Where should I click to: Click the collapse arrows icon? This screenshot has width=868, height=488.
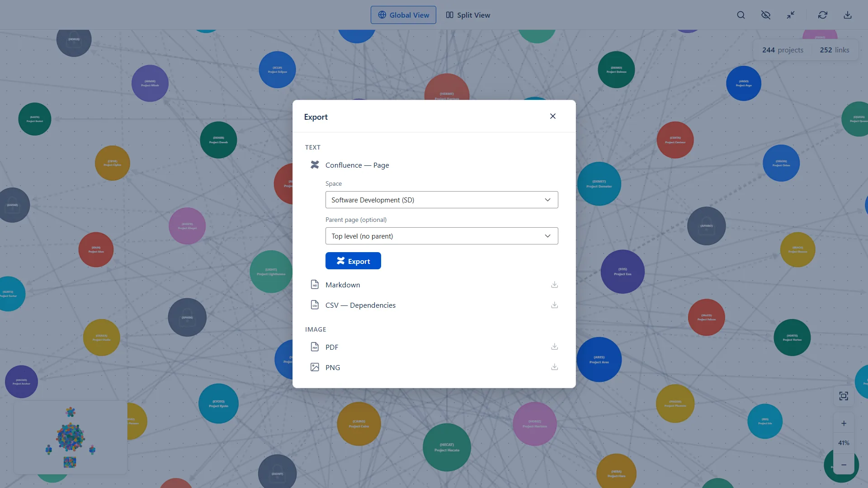pos(791,15)
